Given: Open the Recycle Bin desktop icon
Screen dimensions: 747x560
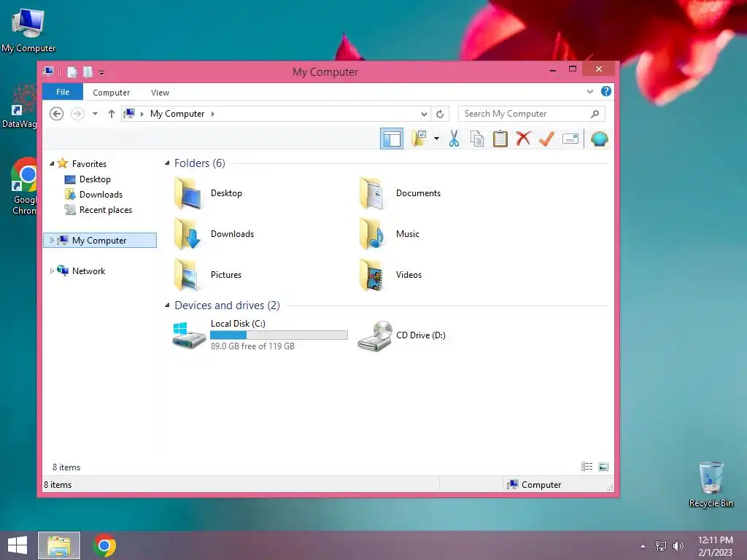Looking at the screenshot, I should coord(711,484).
